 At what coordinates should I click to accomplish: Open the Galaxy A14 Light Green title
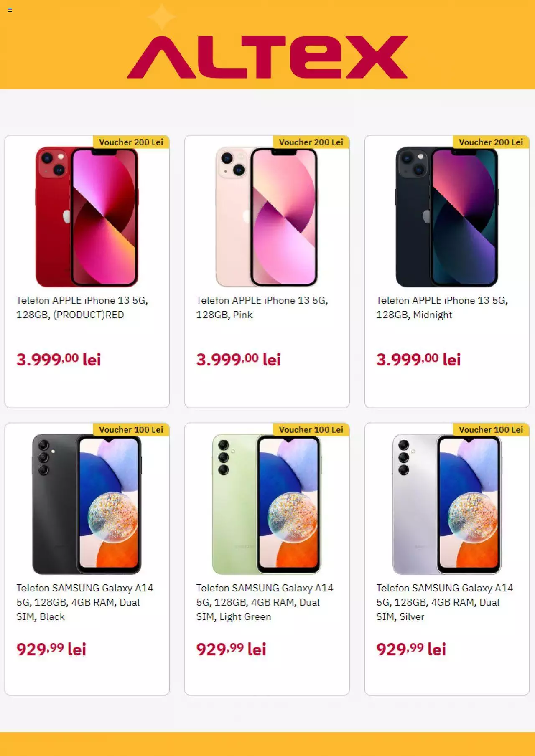(265, 602)
